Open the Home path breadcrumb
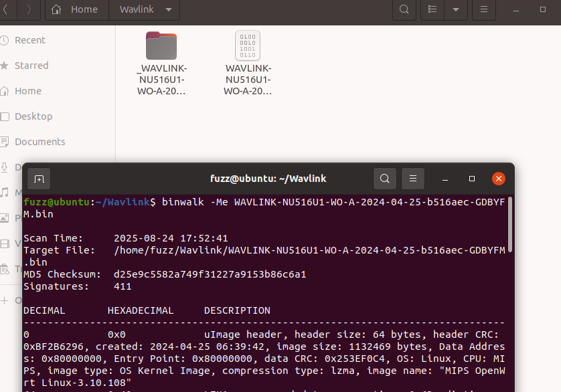 click(77, 9)
